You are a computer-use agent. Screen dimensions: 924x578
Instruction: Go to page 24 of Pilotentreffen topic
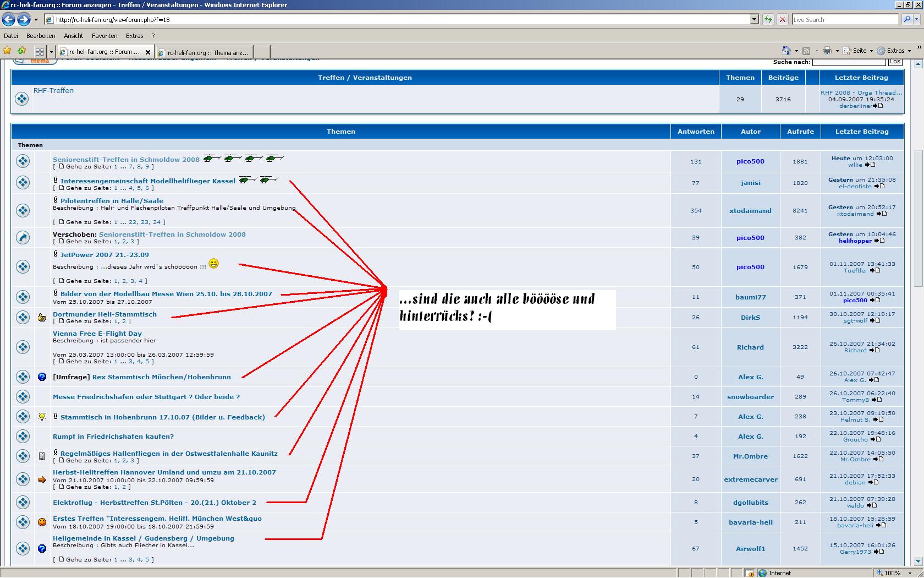[x=157, y=222]
